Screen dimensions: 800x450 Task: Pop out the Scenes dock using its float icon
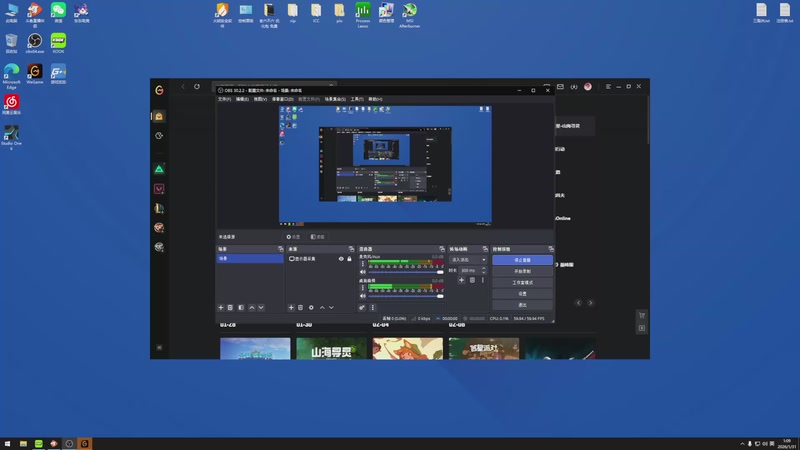tap(281, 249)
